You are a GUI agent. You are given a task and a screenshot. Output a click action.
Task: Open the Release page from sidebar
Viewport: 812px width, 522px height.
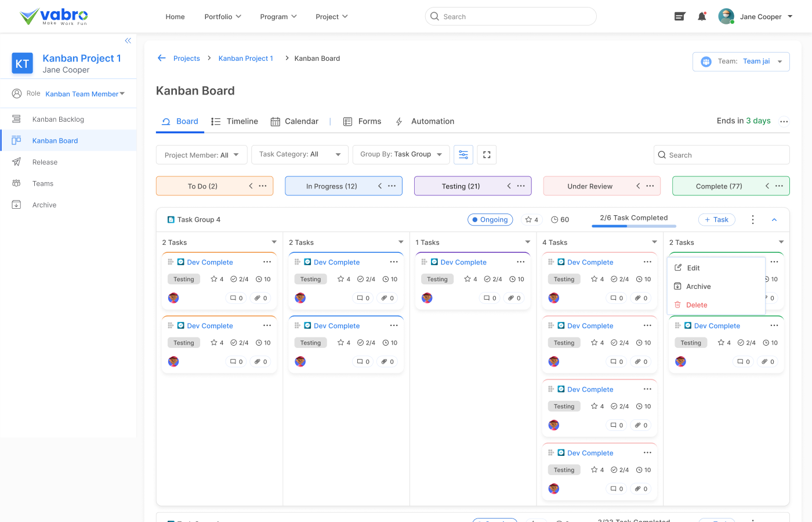pos(45,162)
